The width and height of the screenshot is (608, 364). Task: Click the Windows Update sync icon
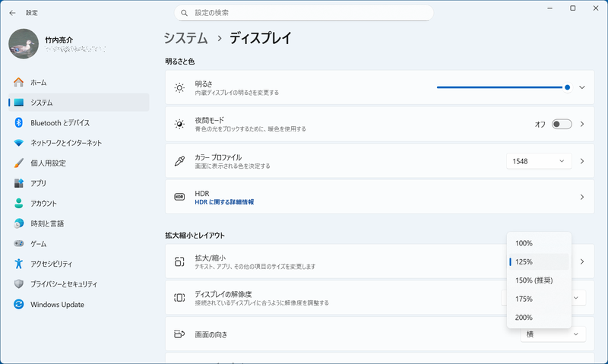click(18, 304)
